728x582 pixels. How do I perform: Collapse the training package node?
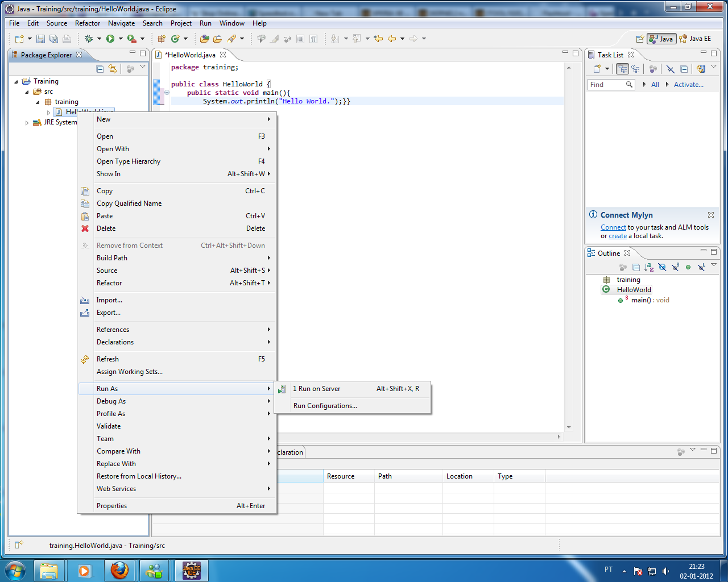coord(38,102)
